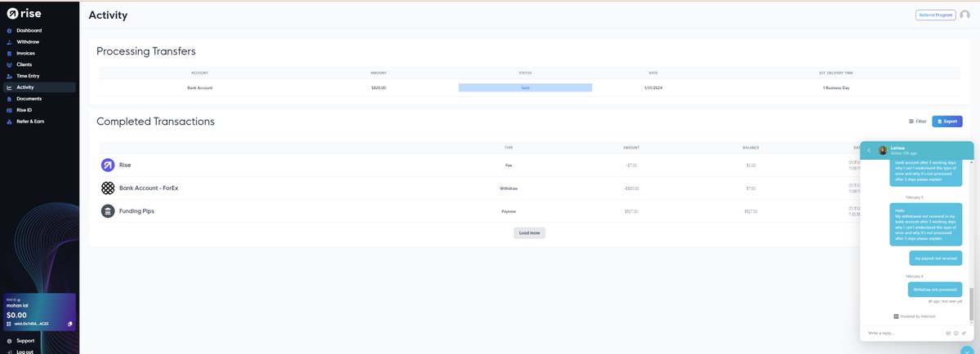Click the Rise logo in the sidebar

24,14
